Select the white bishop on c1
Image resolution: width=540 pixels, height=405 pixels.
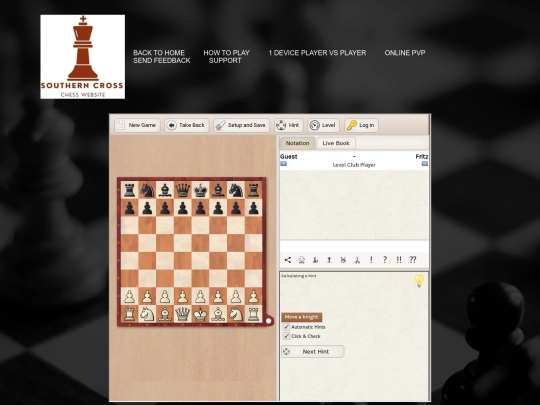[x=165, y=314]
